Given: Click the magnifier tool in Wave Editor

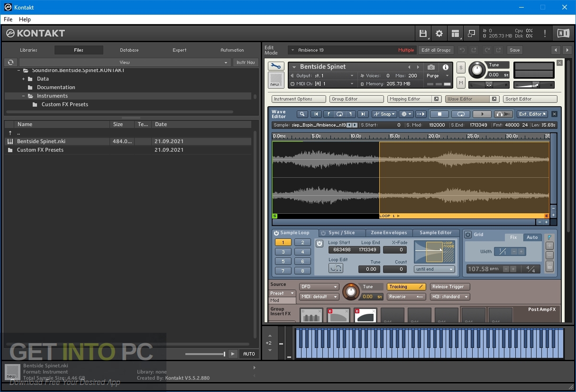Looking at the screenshot, I should tap(302, 114).
